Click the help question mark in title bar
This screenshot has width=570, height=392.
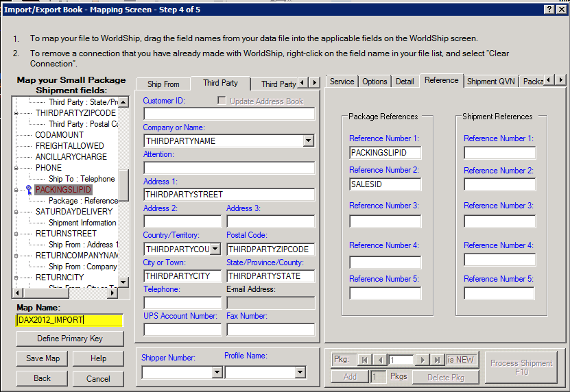point(550,9)
